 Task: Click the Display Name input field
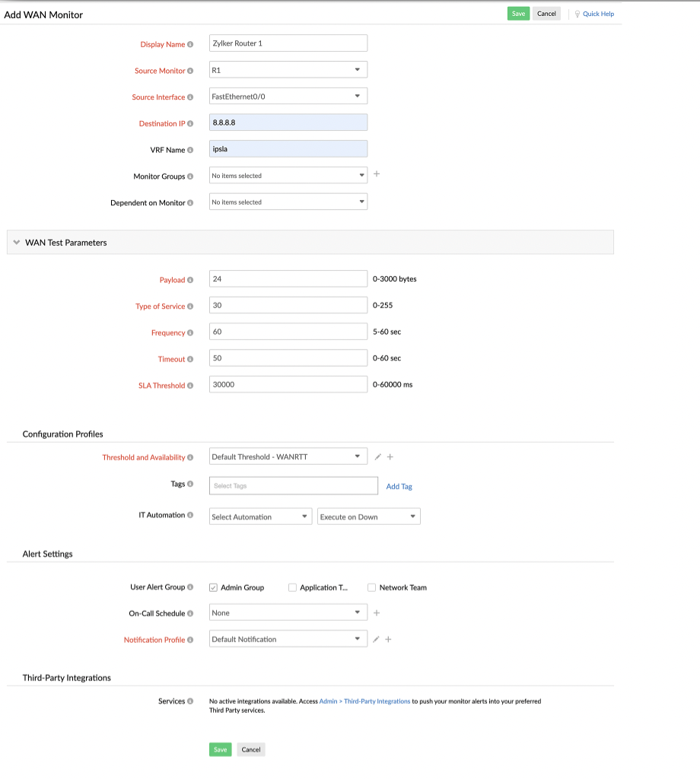pyautogui.click(x=288, y=43)
